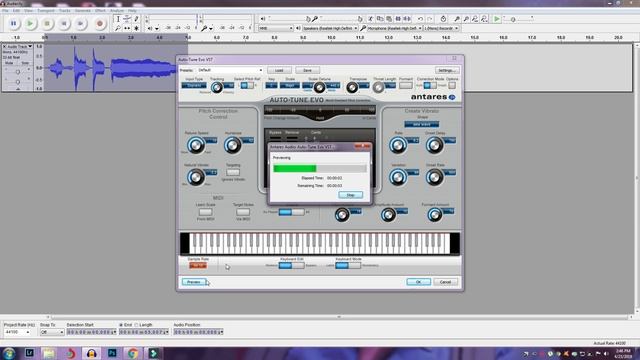Click the Preview button

coord(193,282)
